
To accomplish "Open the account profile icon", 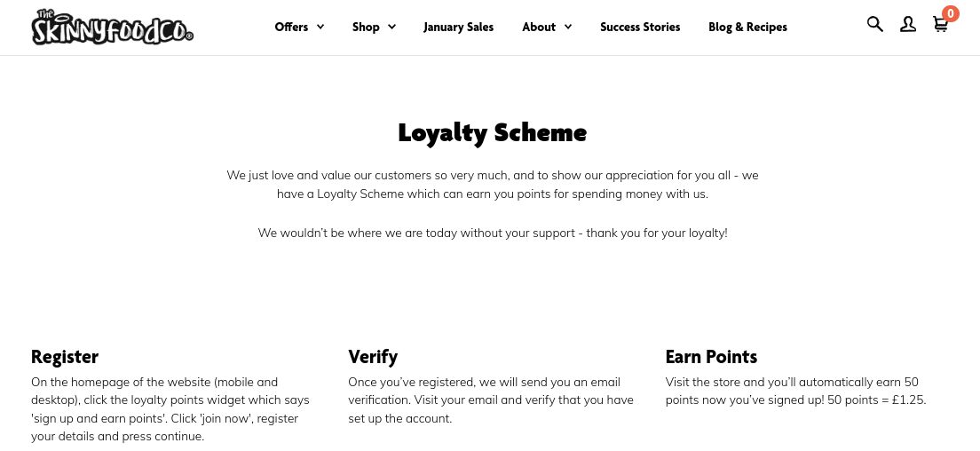I will (907, 25).
